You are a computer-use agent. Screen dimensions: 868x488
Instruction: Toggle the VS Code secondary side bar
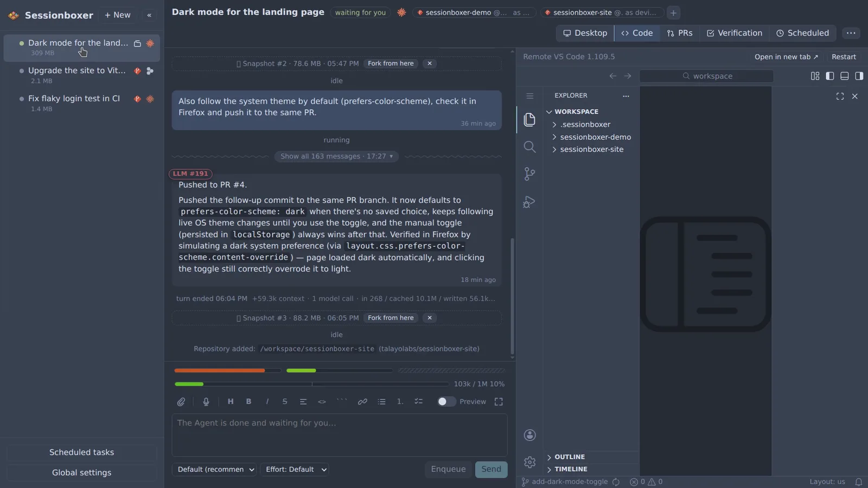click(x=859, y=76)
